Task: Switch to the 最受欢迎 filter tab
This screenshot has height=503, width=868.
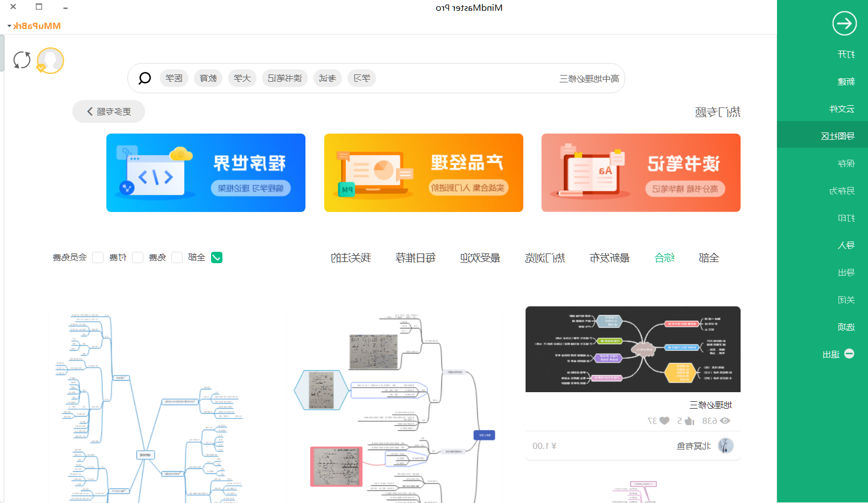Action: click(480, 257)
